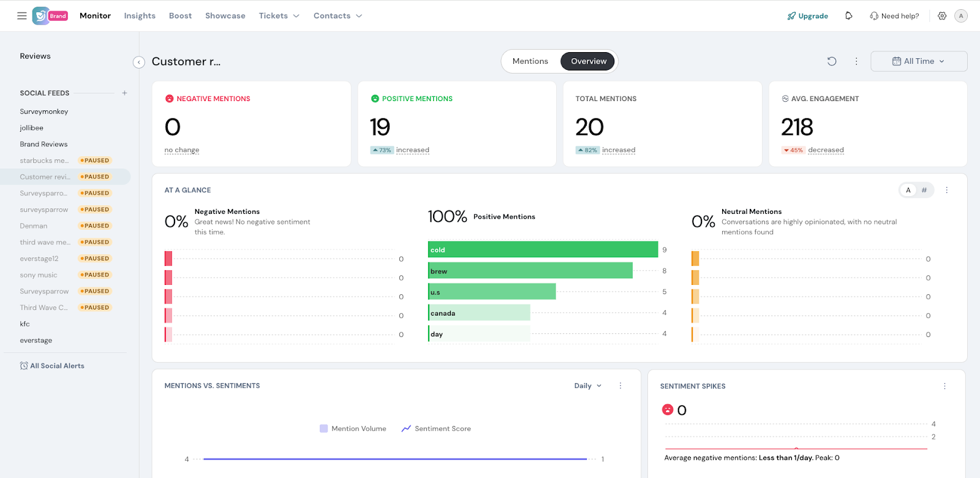Expand the Tickets dropdown menu

click(x=279, y=16)
